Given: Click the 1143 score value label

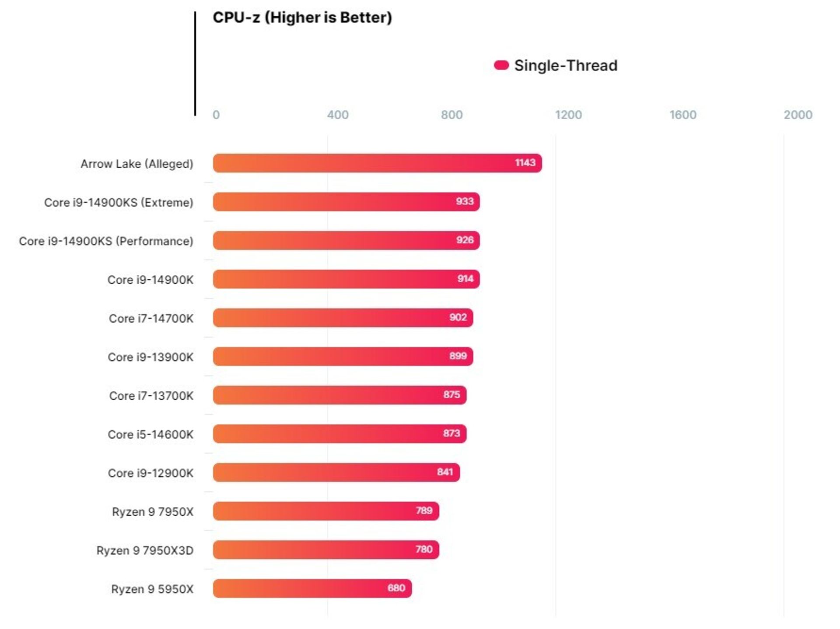Looking at the screenshot, I should [525, 163].
